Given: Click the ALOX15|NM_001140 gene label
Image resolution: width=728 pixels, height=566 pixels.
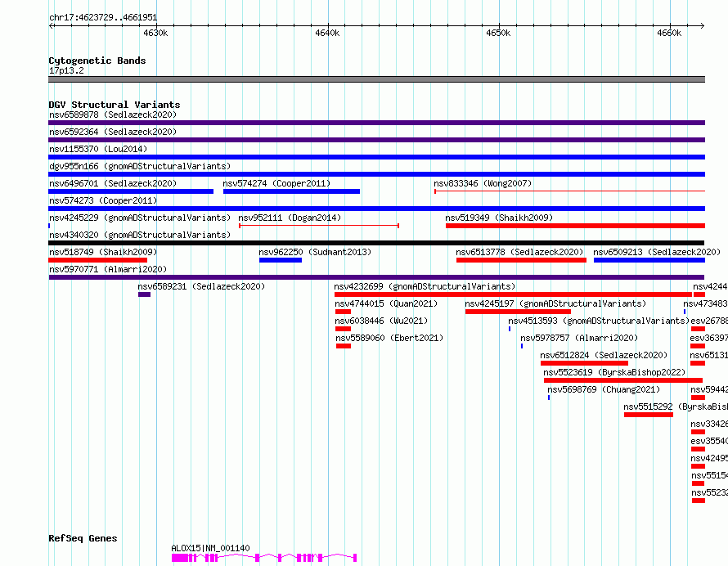Looking at the screenshot, I should point(210,548).
